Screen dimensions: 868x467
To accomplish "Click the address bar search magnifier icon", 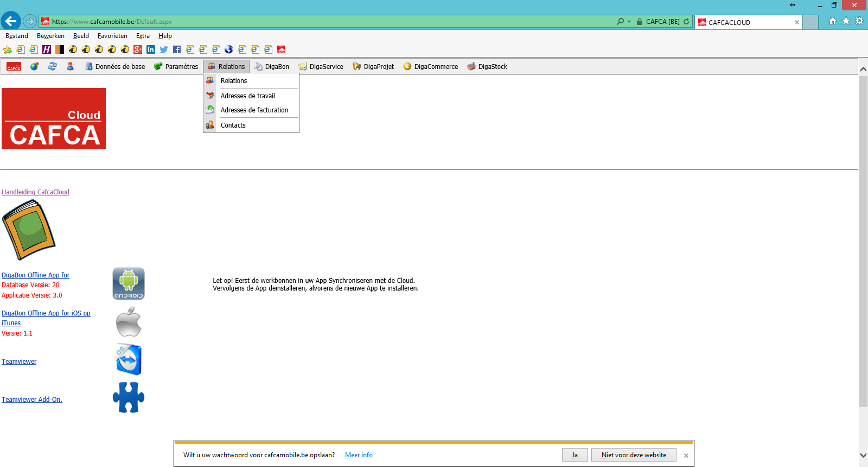I will tap(621, 22).
